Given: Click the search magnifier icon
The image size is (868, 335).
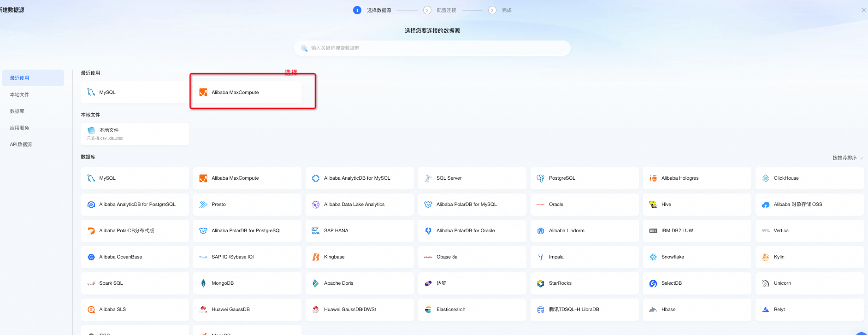Looking at the screenshot, I should click(x=304, y=48).
